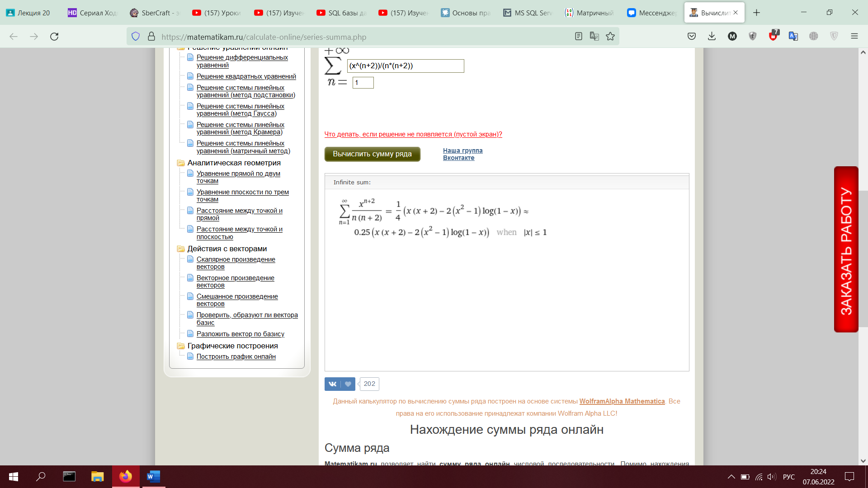Click the translate page icon in address bar

tap(594, 37)
